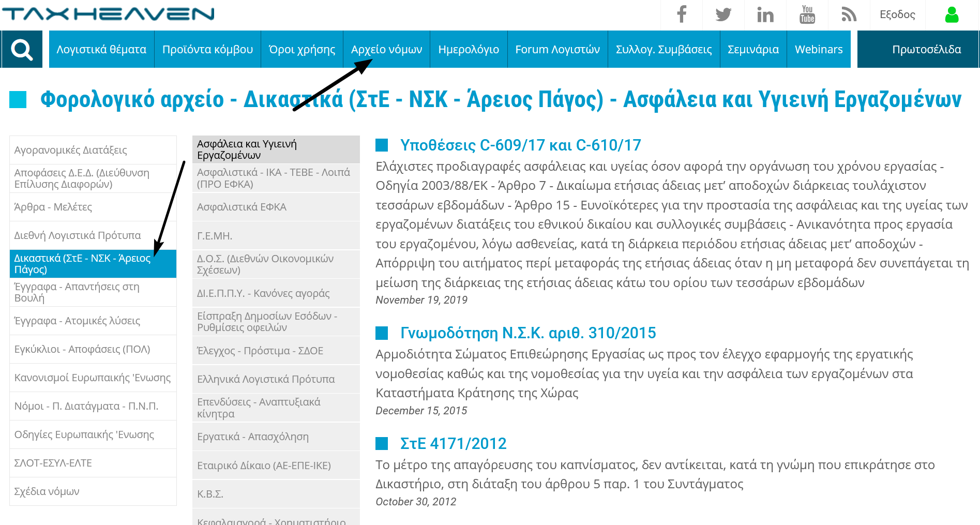The height and width of the screenshot is (525, 980).
Task: Open the LinkedIn icon
Action: pyautogui.click(x=765, y=14)
